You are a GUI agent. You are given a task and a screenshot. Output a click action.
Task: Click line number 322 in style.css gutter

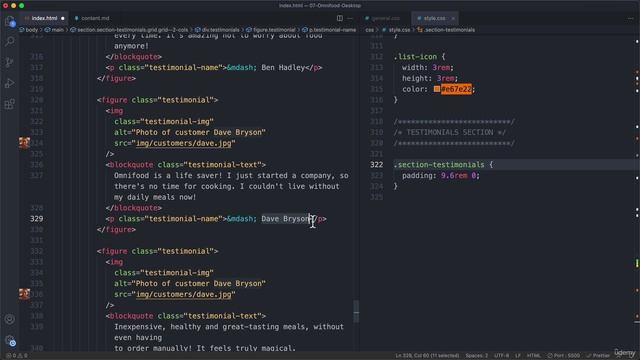pyautogui.click(x=376, y=165)
